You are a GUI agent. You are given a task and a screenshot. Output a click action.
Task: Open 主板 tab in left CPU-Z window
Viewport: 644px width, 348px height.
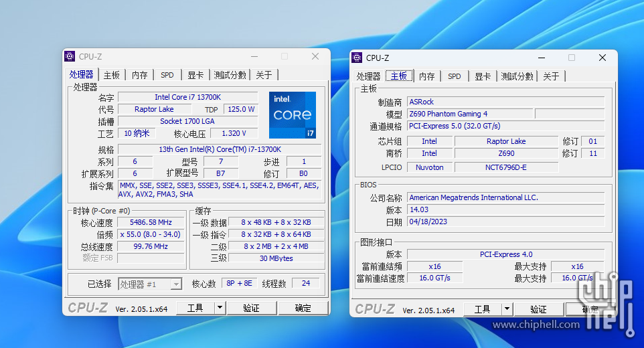pyautogui.click(x=111, y=75)
